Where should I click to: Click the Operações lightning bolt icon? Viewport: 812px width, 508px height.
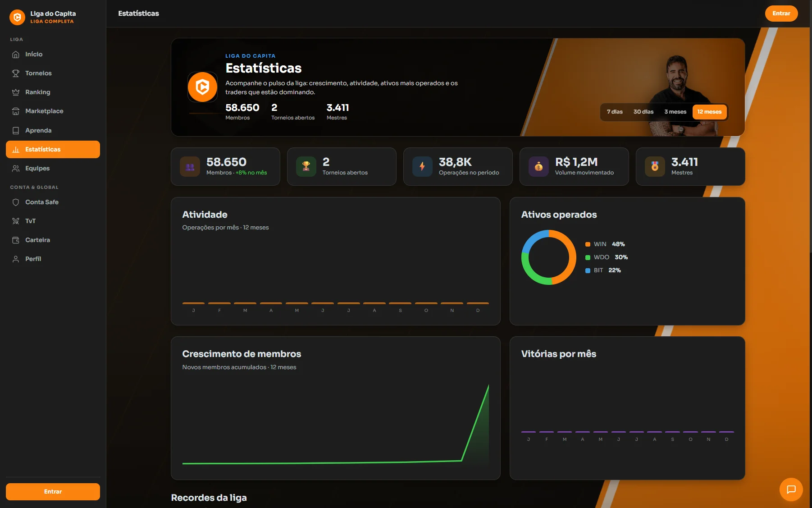422,167
